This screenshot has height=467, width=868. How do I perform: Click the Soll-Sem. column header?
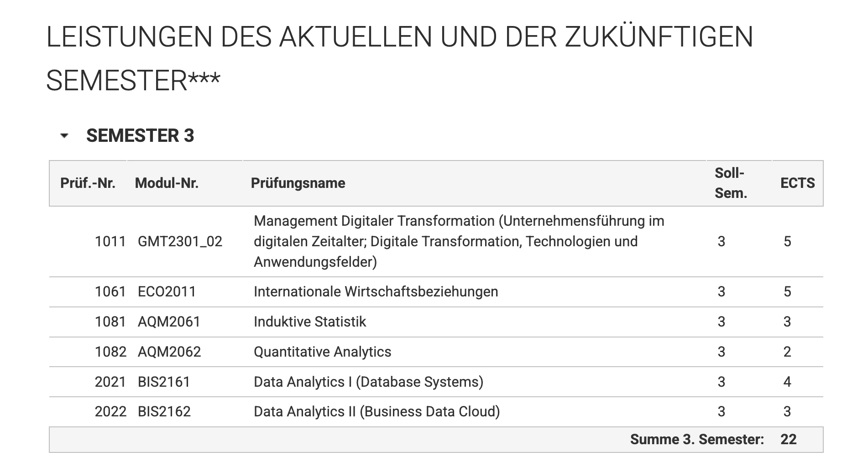click(731, 183)
